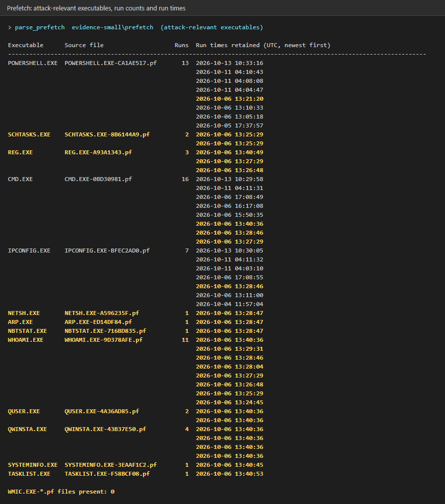Select timestamp 2026-10-13 10:29:58
Viewport: 445px width, 504px height.
point(230,179)
